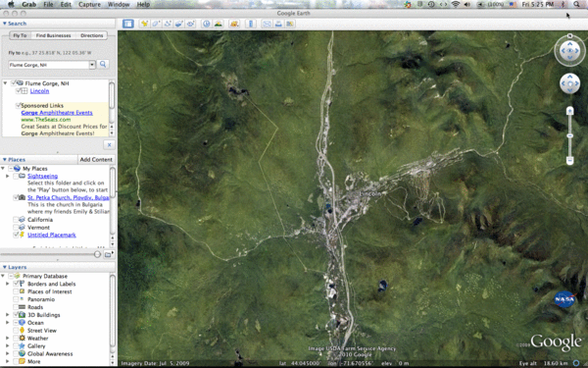Open the Capture menu
This screenshot has height=368, width=588.
[89, 4]
